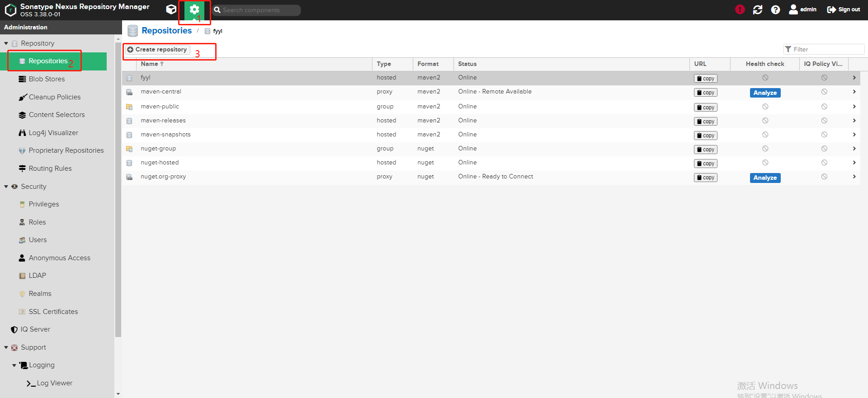Image resolution: width=868 pixels, height=398 pixels.
Task: Click the admin user account
Action: [x=802, y=9]
